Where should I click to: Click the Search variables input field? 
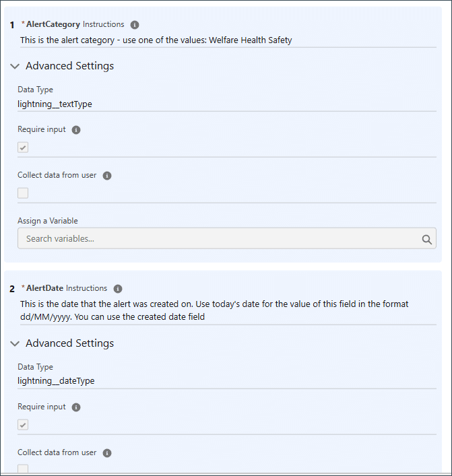coord(226,238)
